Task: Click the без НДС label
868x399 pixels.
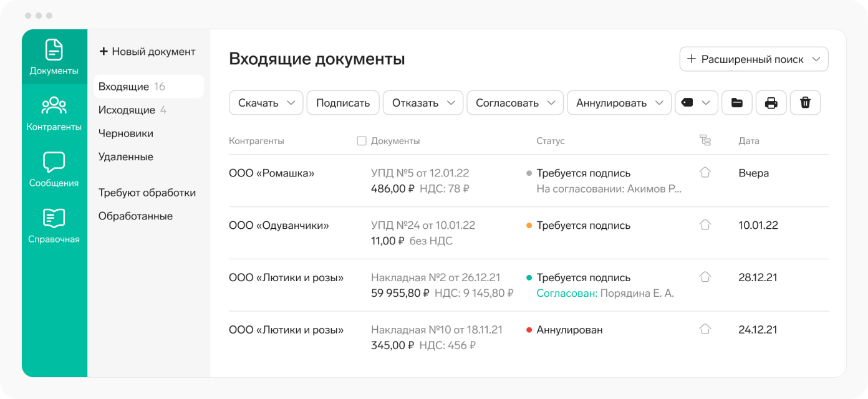Action: (x=431, y=241)
